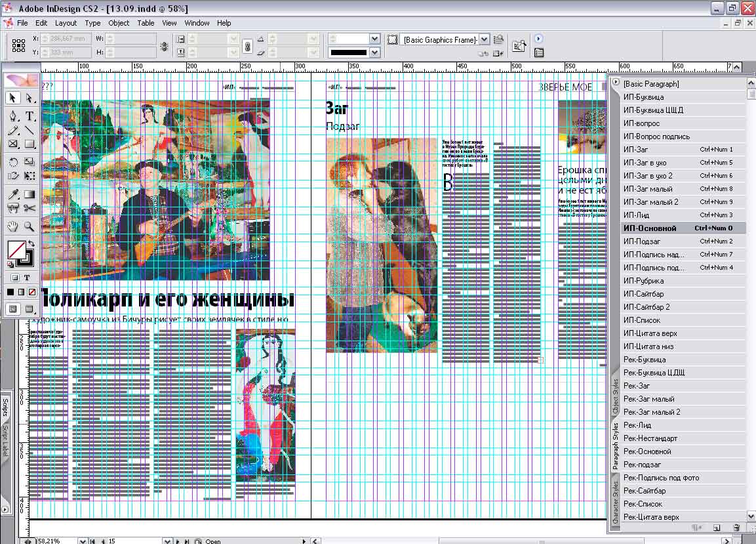Toggle formatting affects container
Viewport: 756px width, 544px height.
pyautogui.click(x=15, y=278)
